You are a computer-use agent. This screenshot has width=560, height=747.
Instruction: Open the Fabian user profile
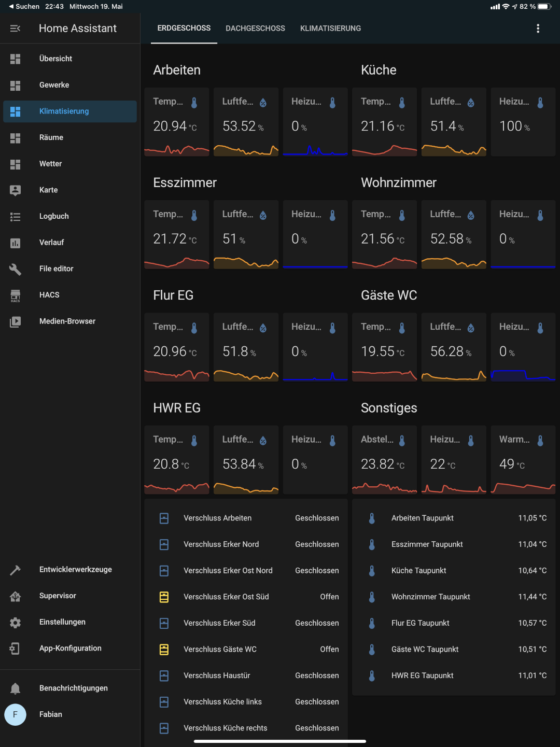coord(50,714)
